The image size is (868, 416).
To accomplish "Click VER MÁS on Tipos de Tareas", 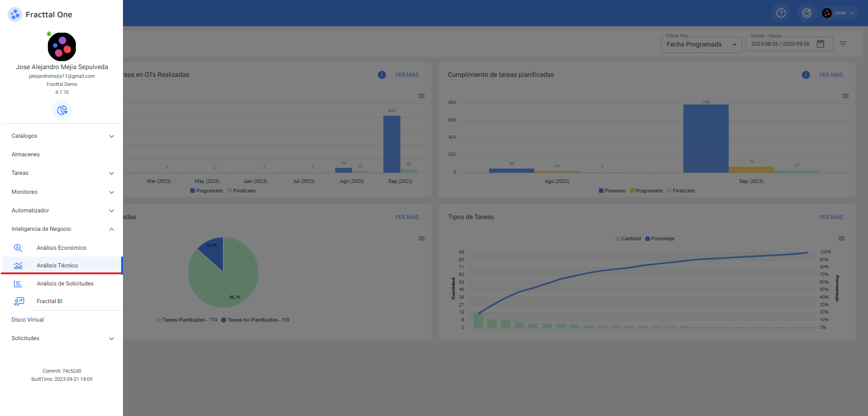I will 830,217.
